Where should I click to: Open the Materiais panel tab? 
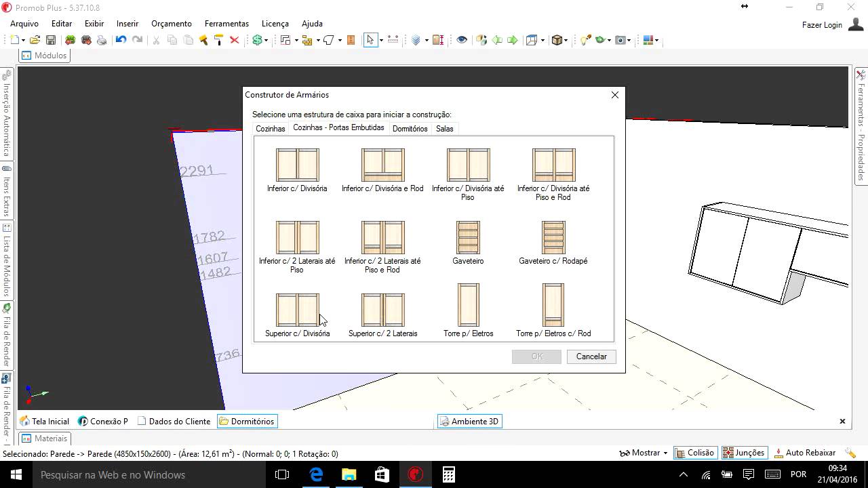tap(45, 439)
